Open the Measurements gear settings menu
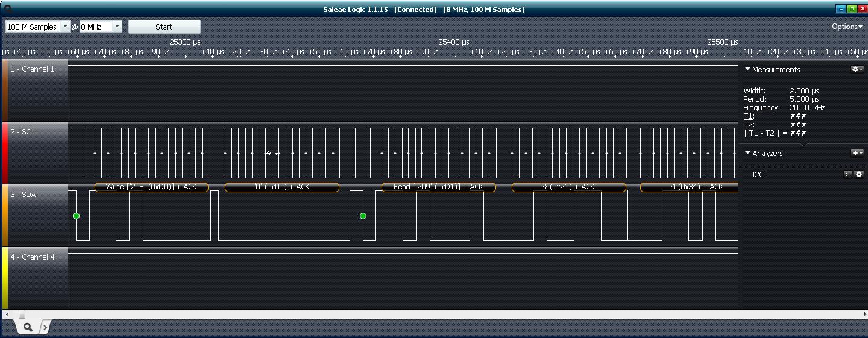 click(857, 69)
